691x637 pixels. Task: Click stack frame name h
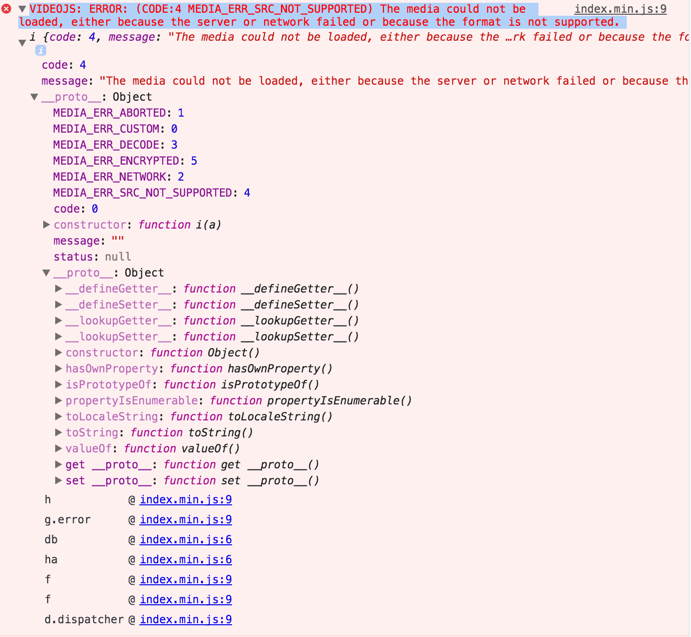click(48, 499)
